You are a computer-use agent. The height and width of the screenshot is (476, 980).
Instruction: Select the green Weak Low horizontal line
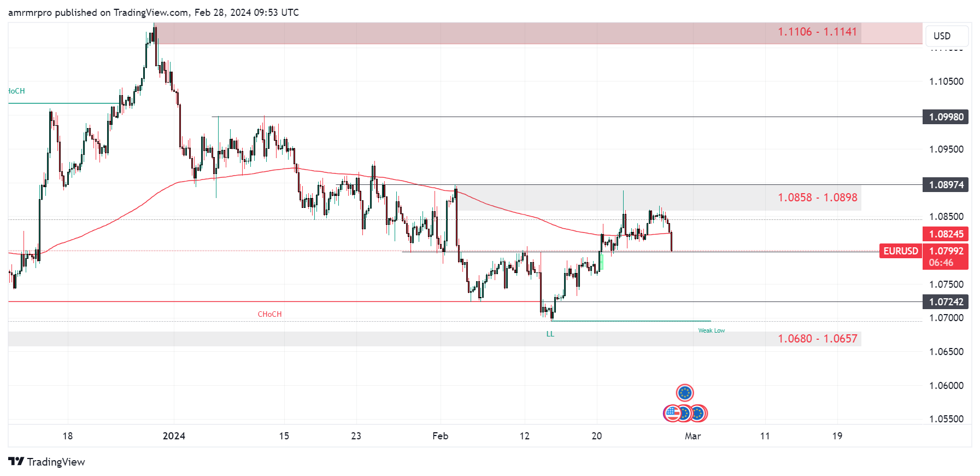631,321
